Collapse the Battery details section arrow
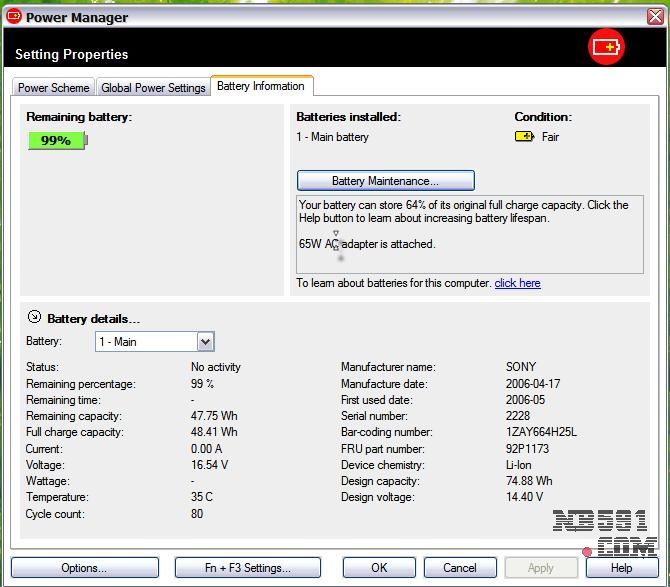 [34, 317]
